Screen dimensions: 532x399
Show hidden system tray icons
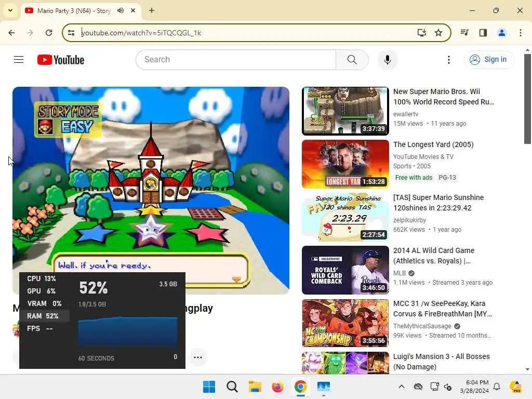(402, 387)
